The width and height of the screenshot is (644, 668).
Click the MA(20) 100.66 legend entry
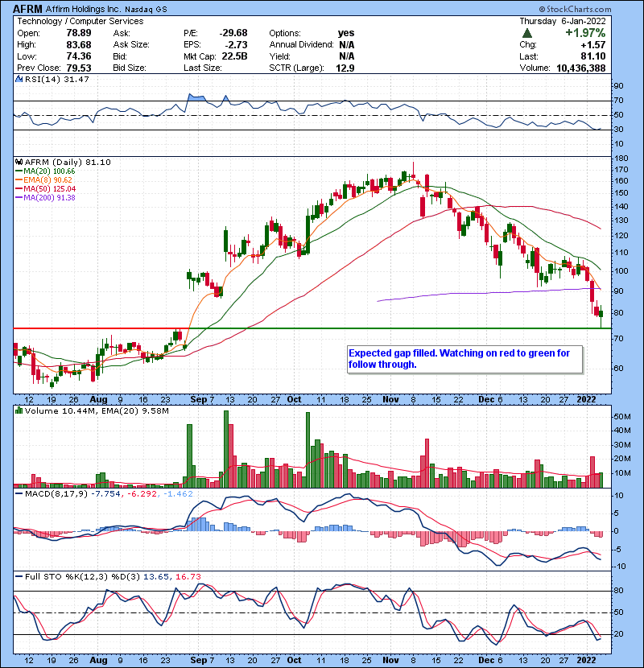coord(45,171)
